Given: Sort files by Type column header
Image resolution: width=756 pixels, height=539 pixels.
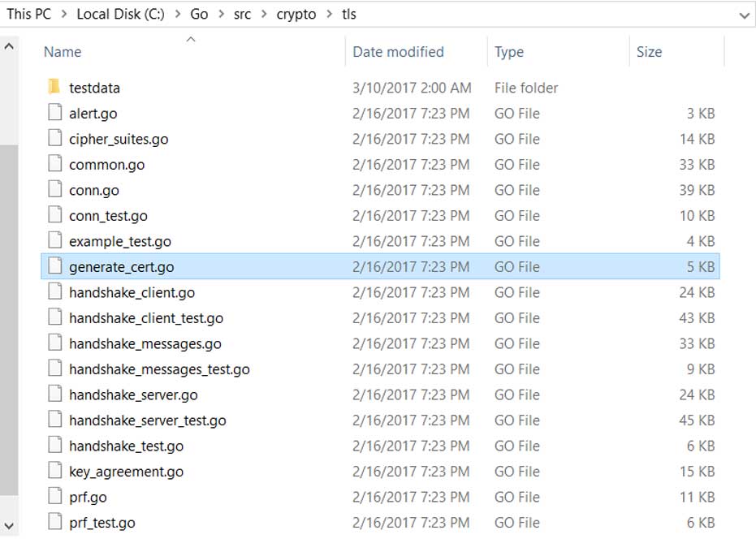Looking at the screenshot, I should [509, 52].
